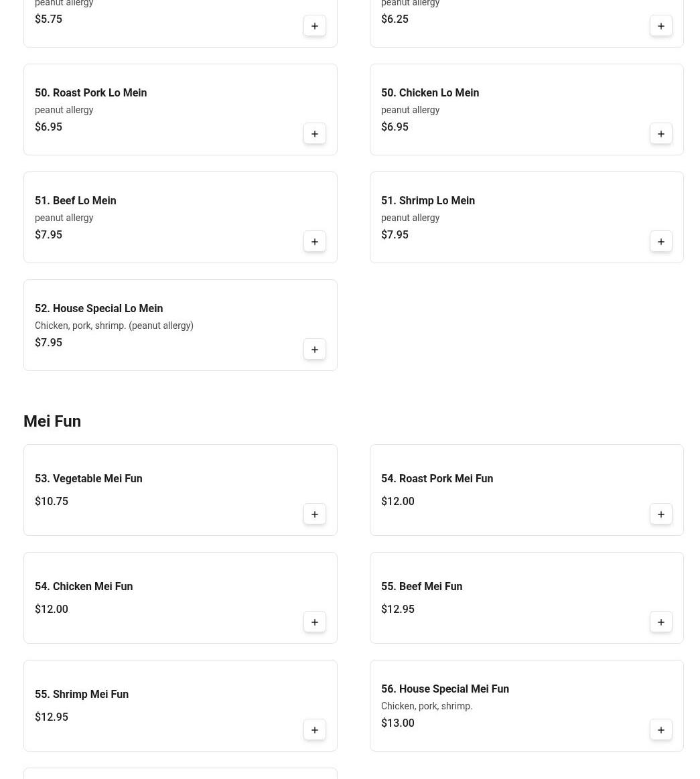Add 54. Roast Pork Mei Fun to cart
Image resolution: width=700 pixels, height=779 pixels.
pos(661,514)
